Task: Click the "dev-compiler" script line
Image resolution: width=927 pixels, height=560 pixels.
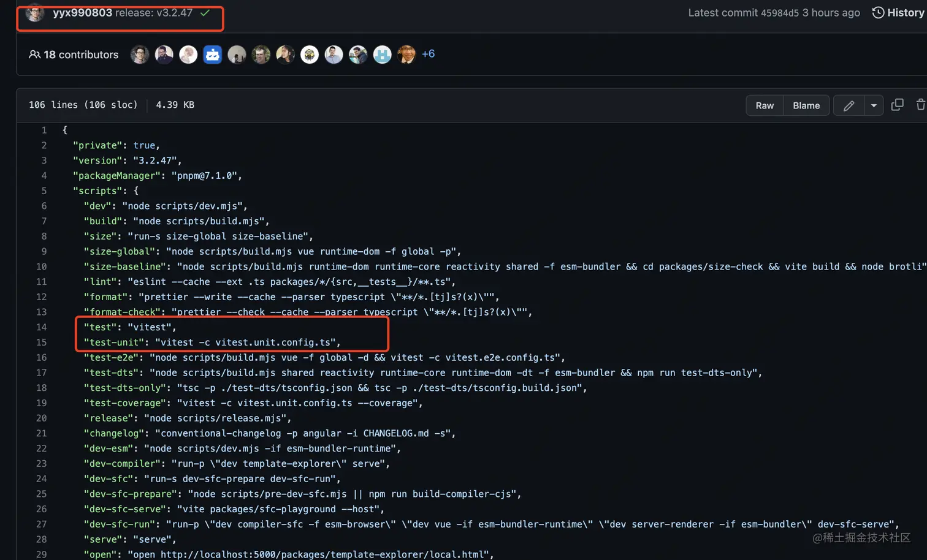Action: (x=237, y=464)
